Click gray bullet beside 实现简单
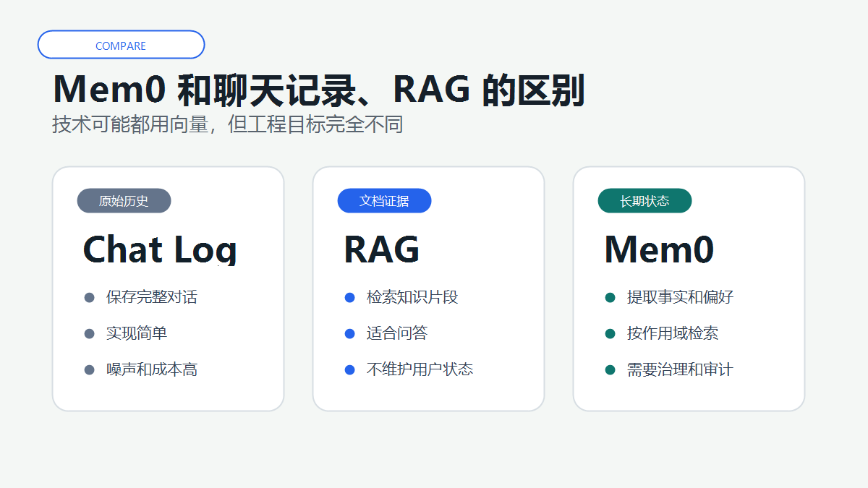Viewport: 868px width, 488px height. click(90, 333)
